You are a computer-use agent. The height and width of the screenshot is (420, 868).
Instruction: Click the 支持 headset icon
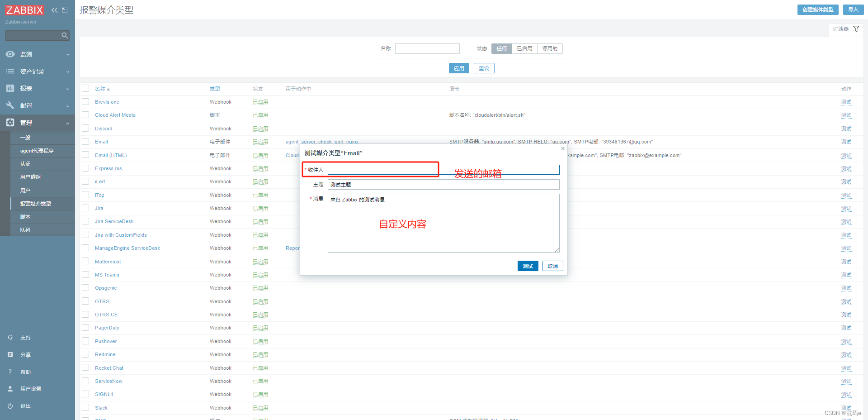click(x=10, y=338)
